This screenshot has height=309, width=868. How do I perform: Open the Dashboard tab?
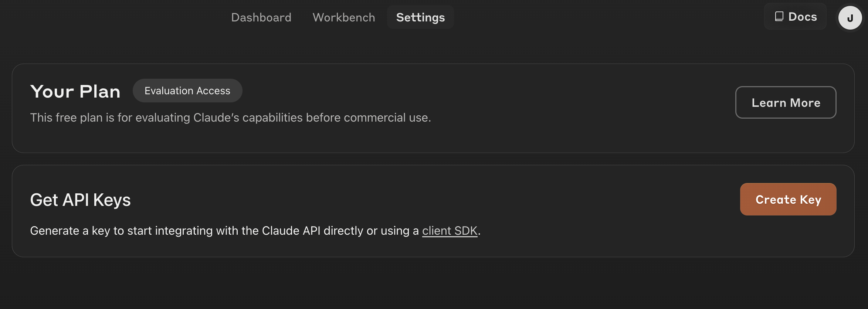pos(261,17)
